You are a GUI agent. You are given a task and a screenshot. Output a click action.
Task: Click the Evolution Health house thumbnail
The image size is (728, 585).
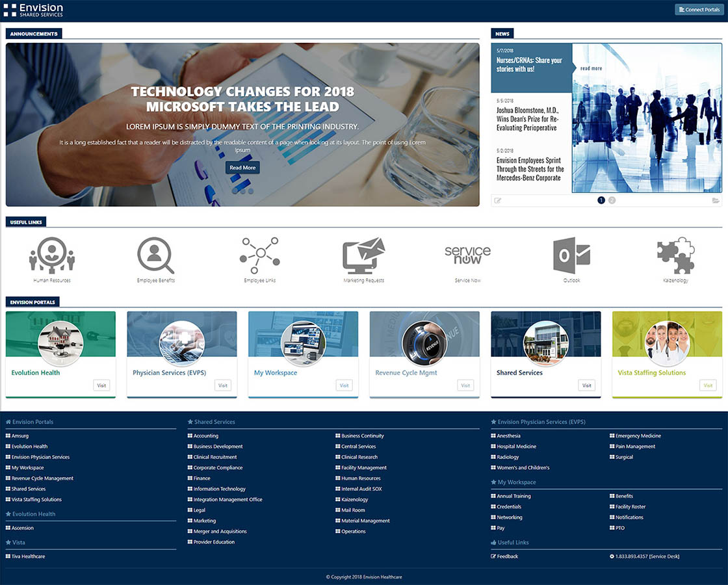coord(60,344)
